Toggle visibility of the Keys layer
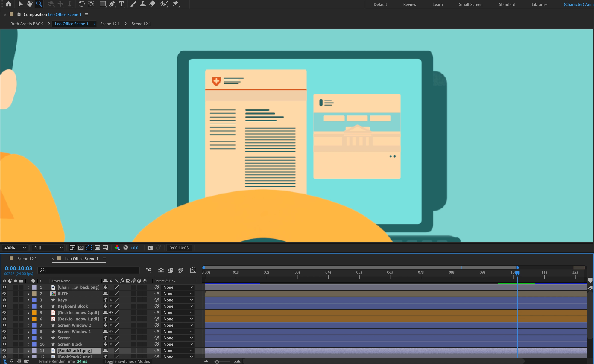594x364 pixels. click(4, 300)
